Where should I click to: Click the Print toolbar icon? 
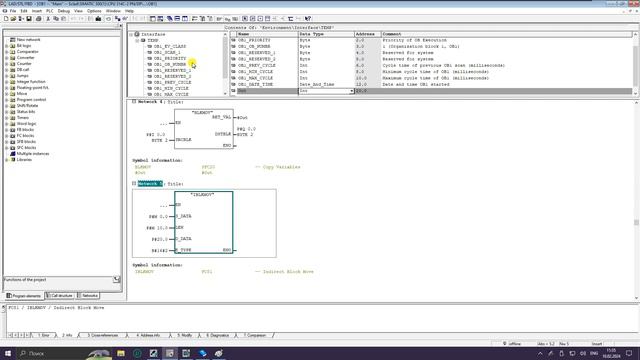click(39, 19)
